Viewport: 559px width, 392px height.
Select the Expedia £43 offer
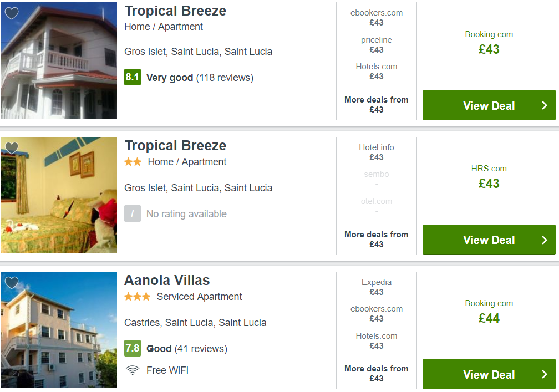(377, 287)
